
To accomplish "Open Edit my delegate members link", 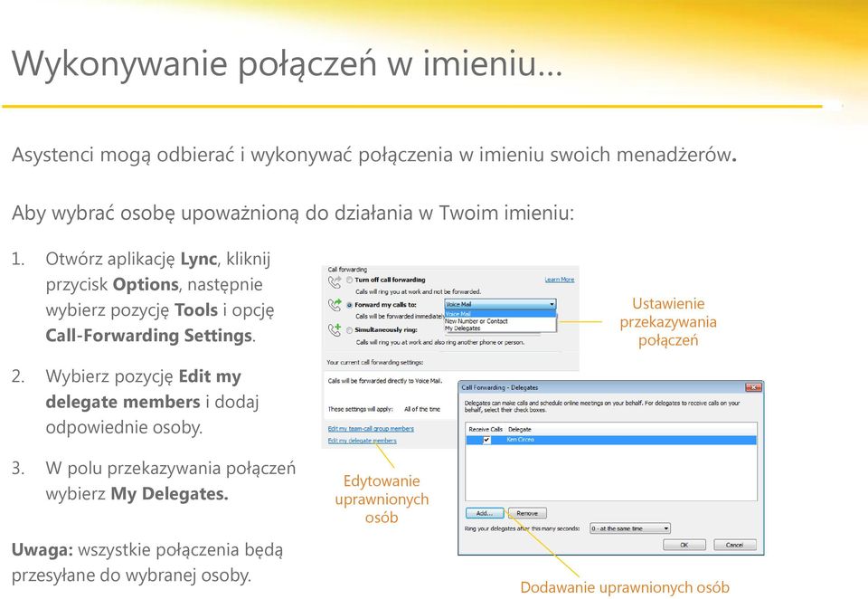I will [362, 441].
